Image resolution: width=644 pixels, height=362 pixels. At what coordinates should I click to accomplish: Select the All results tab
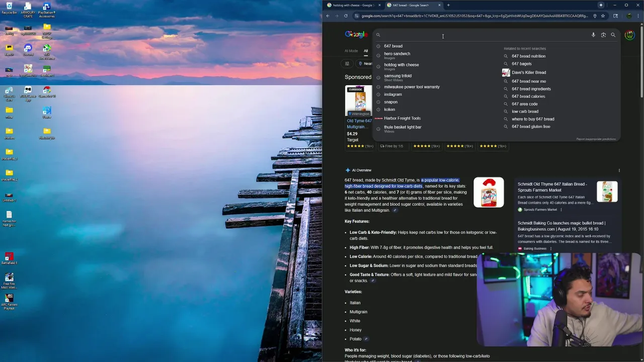pos(366,51)
